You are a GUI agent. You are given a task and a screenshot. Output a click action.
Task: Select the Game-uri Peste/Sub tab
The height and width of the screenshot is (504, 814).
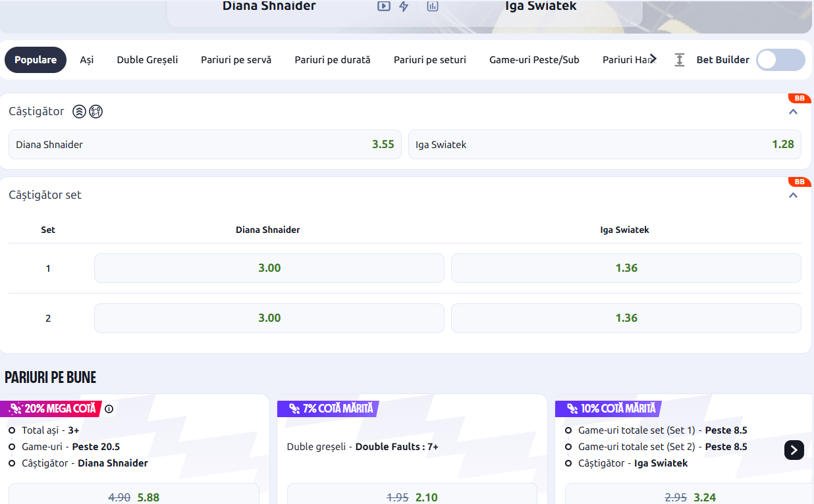[x=534, y=60]
